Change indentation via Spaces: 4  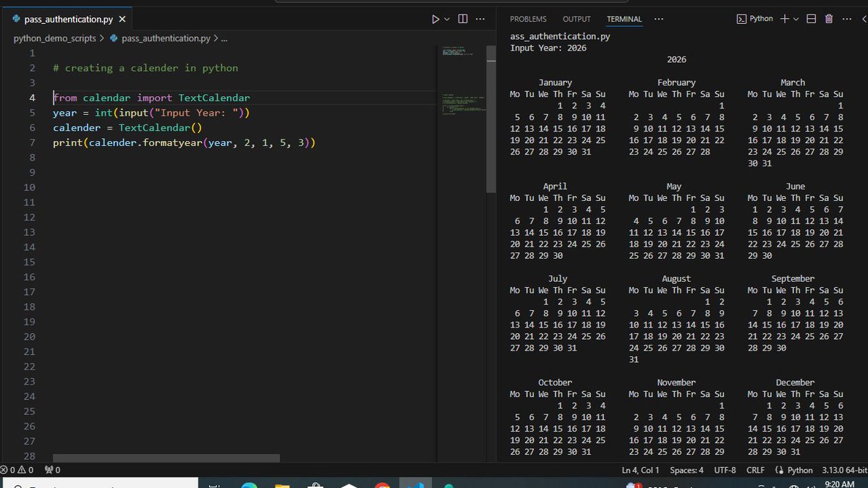coord(686,470)
